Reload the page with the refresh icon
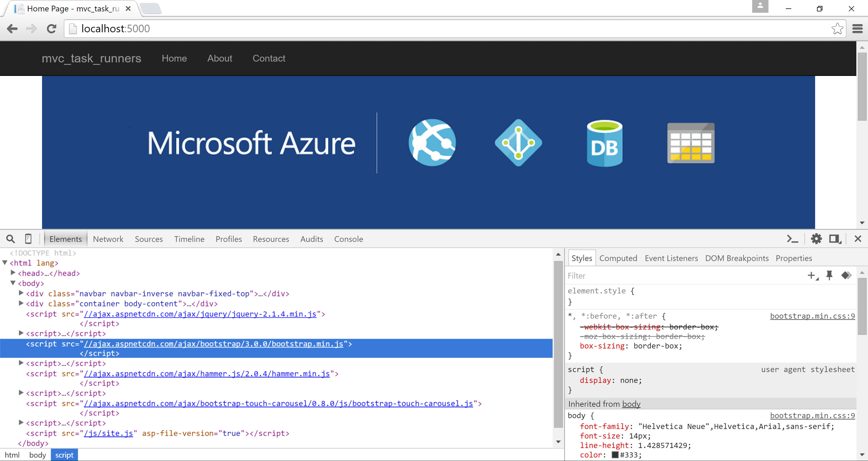Image resolution: width=868 pixels, height=461 pixels. tap(52, 29)
